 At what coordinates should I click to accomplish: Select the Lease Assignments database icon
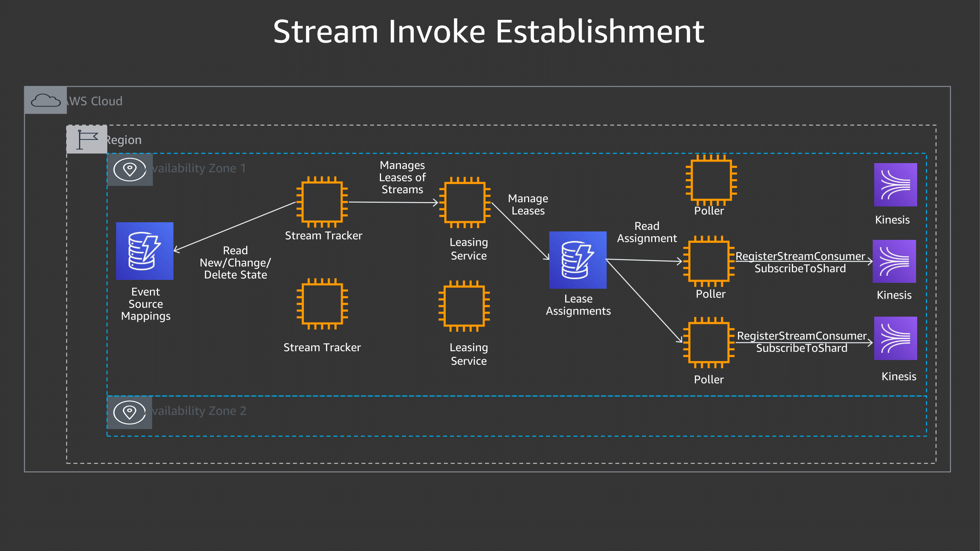pos(578,260)
